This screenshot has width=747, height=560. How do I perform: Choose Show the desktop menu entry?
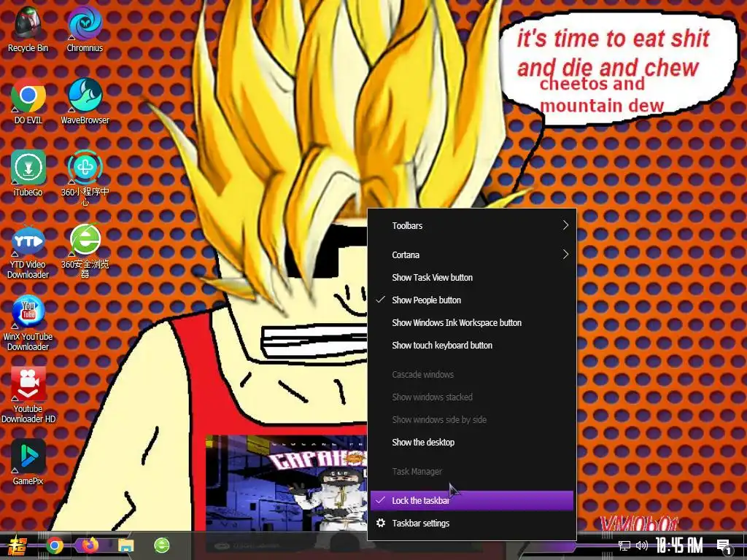[x=472, y=443]
